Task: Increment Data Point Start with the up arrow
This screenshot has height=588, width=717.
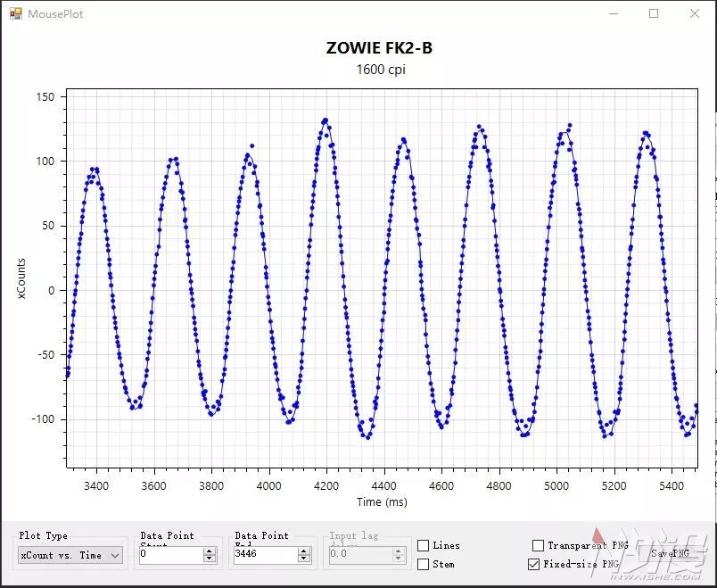Action: pos(210,551)
